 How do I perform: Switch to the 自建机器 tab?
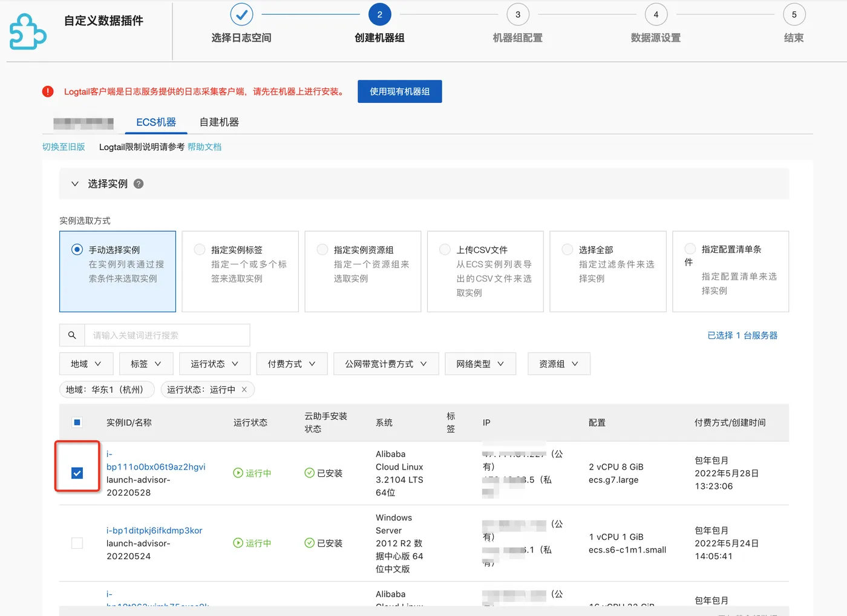(x=219, y=122)
